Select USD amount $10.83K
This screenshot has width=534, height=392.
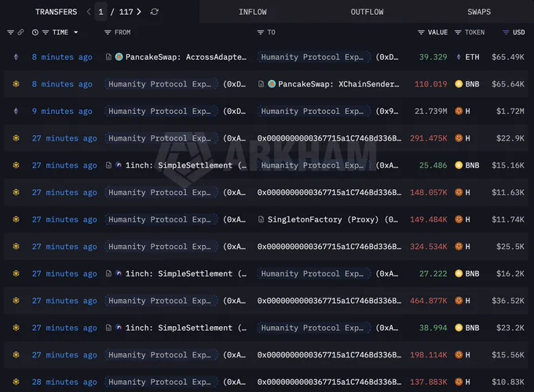coord(508,382)
